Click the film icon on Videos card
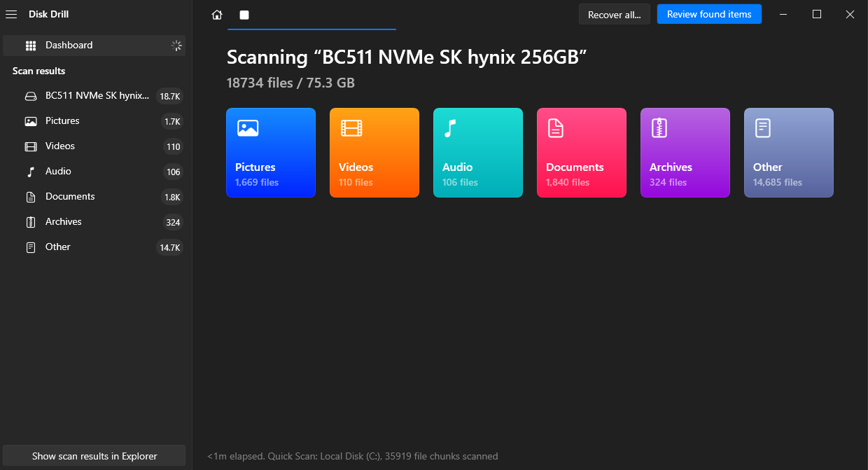The height and width of the screenshot is (470, 868). pyautogui.click(x=351, y=127)
